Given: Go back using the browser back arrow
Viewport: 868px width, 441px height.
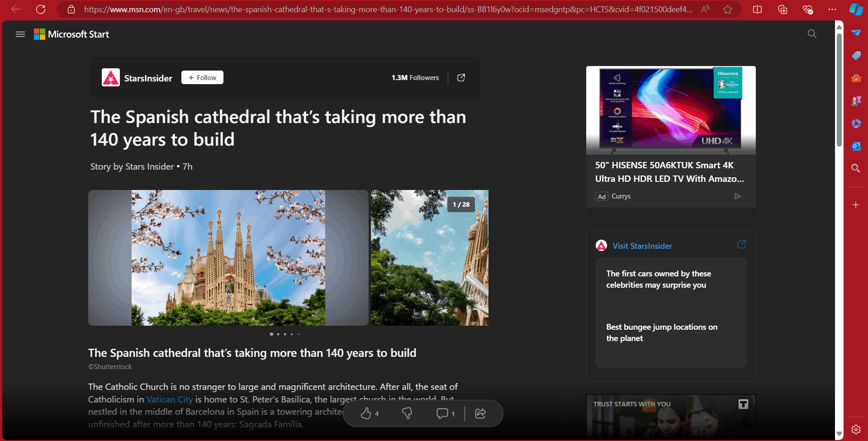Looking at the screenshot, I should 16,9.
